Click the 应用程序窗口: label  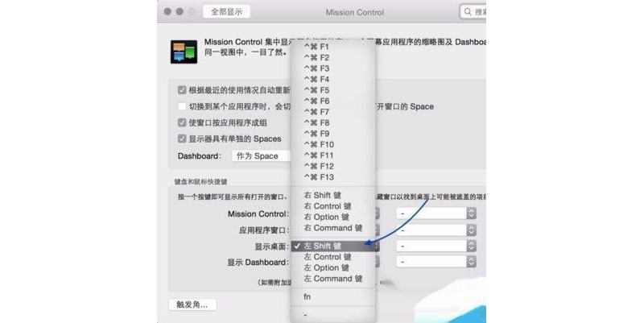(x=264, y=230)
